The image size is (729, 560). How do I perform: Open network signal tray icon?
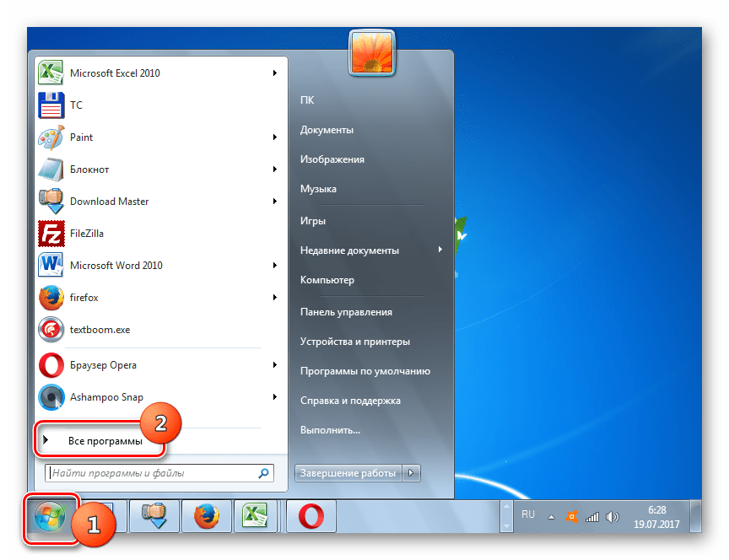592,516
